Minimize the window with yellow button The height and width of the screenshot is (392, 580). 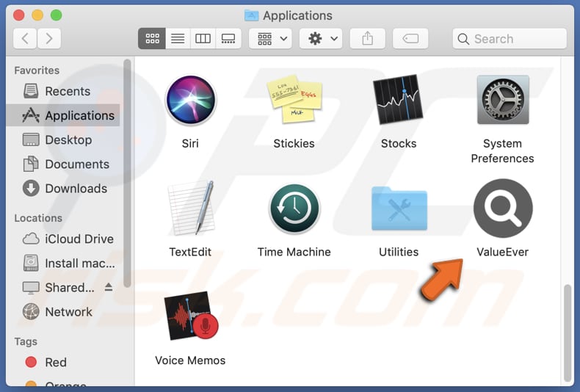click(37, 15)
